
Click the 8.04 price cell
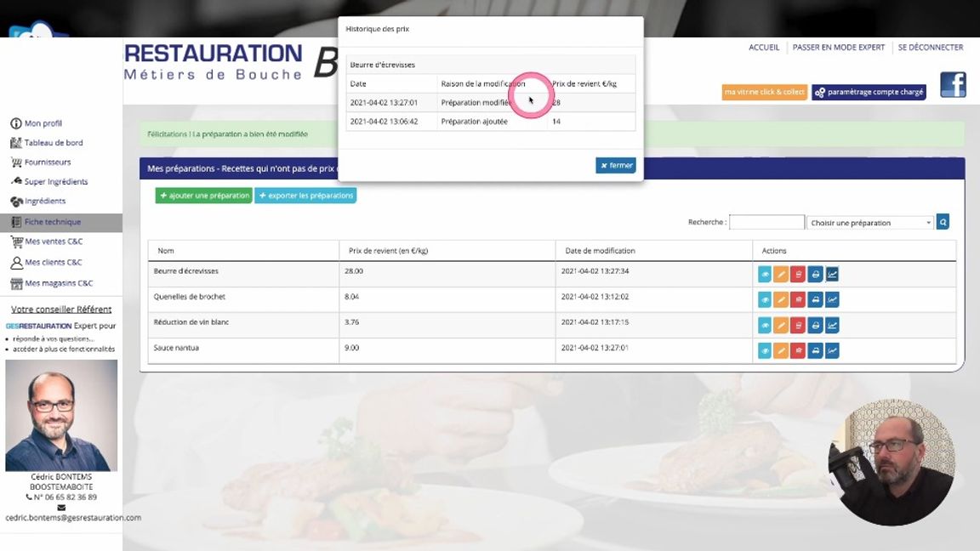447,300
